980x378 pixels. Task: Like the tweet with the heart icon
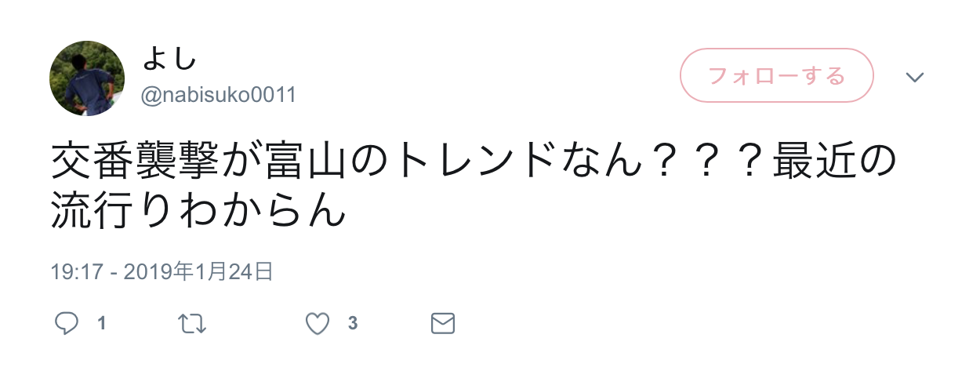point(318,323)
